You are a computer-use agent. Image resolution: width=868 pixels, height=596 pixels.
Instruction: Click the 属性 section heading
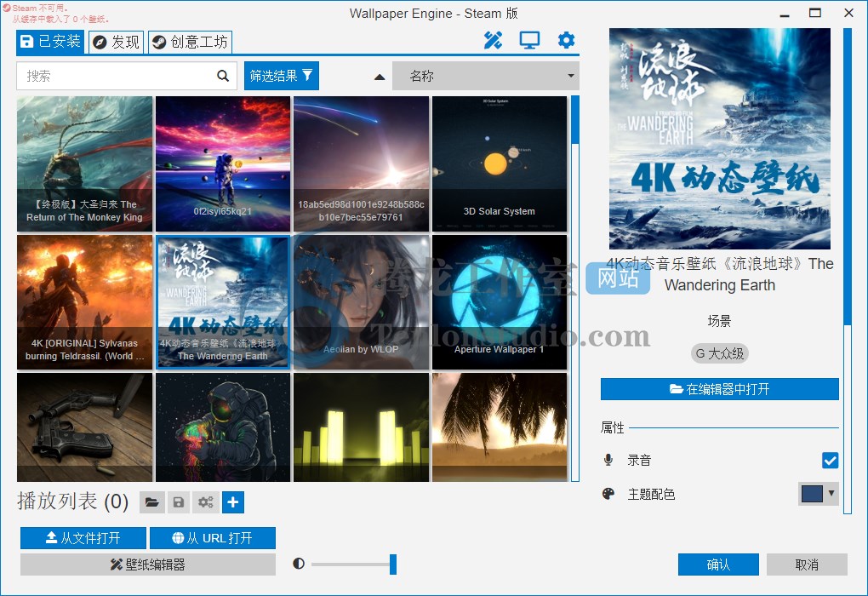(x=612, y=427)
